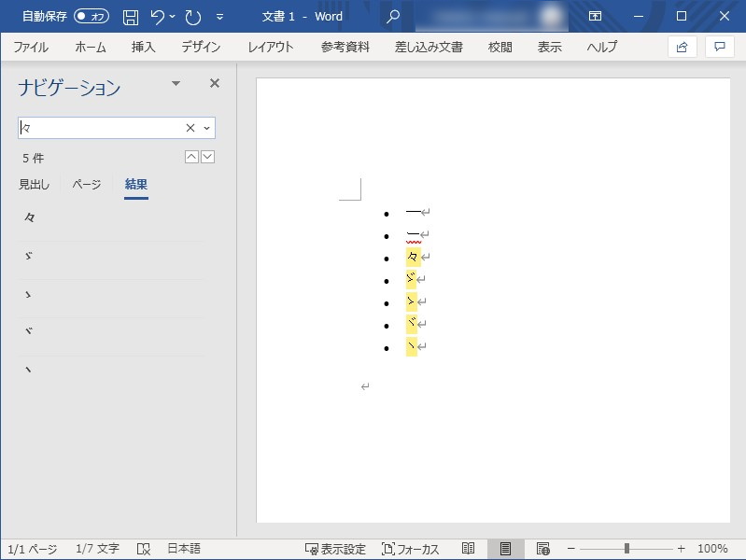
Task: Click the Share icon button
Action: [683, 47]
